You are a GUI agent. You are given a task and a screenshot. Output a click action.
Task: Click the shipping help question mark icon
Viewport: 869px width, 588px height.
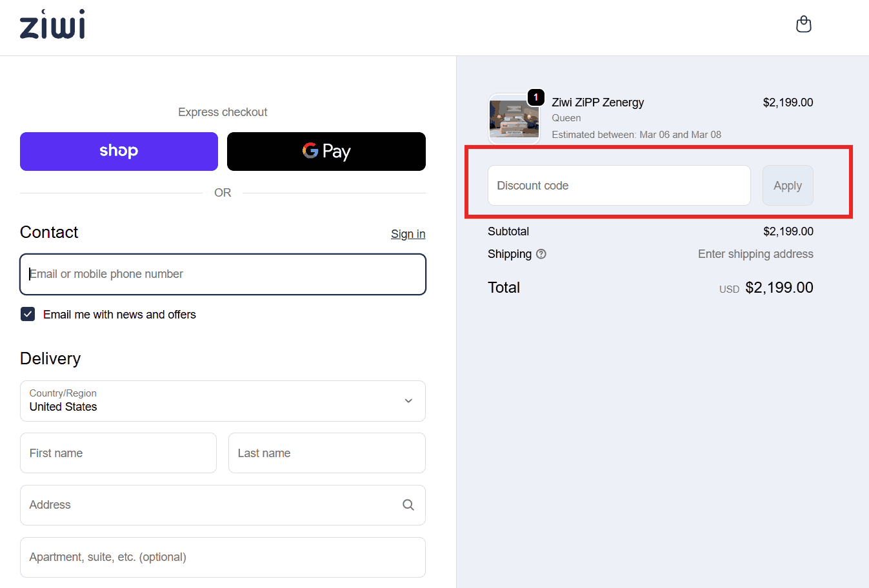click(x=541, y=254)
